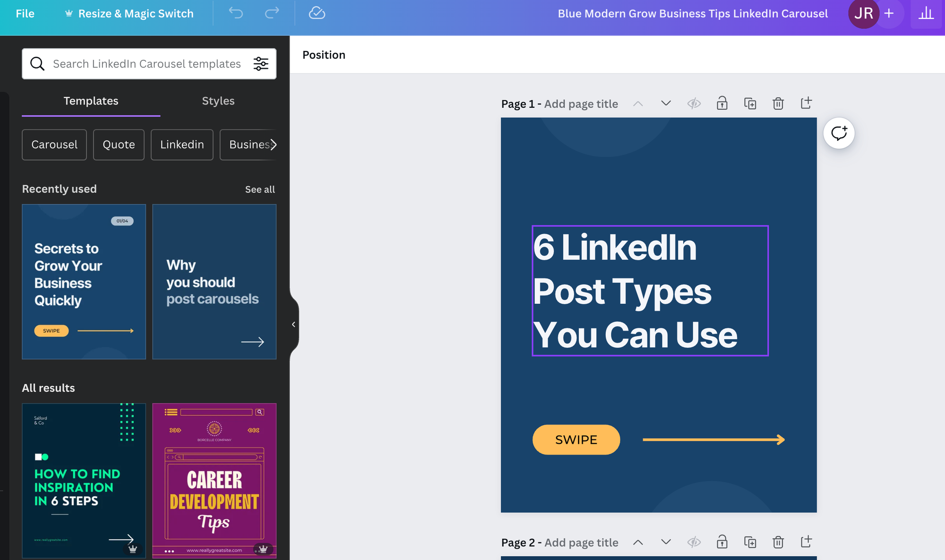Delete Page 2 with trash icon
The height and width of the screenshot is (560, 945).
tap(778, 542)
